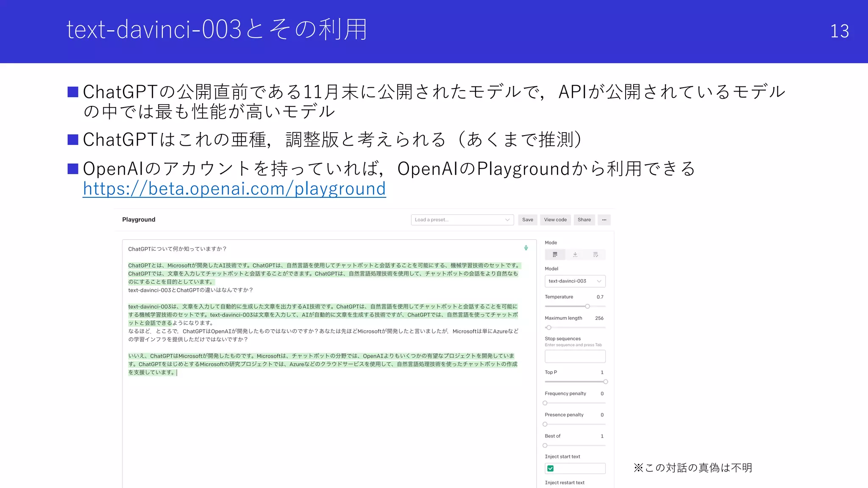This screenshot has height=488, width=868.
Task: Click the slide number 13
Action: click(840, 31)
